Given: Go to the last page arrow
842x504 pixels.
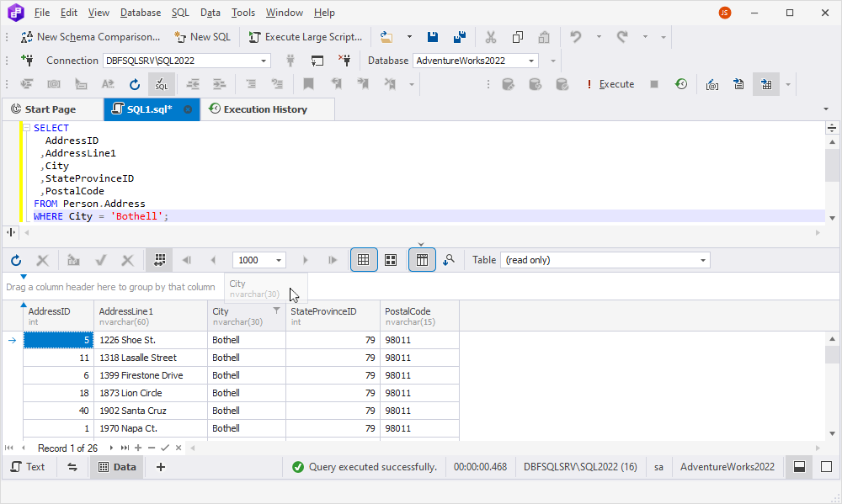Looking at the screenshot, I should [333, 260].
